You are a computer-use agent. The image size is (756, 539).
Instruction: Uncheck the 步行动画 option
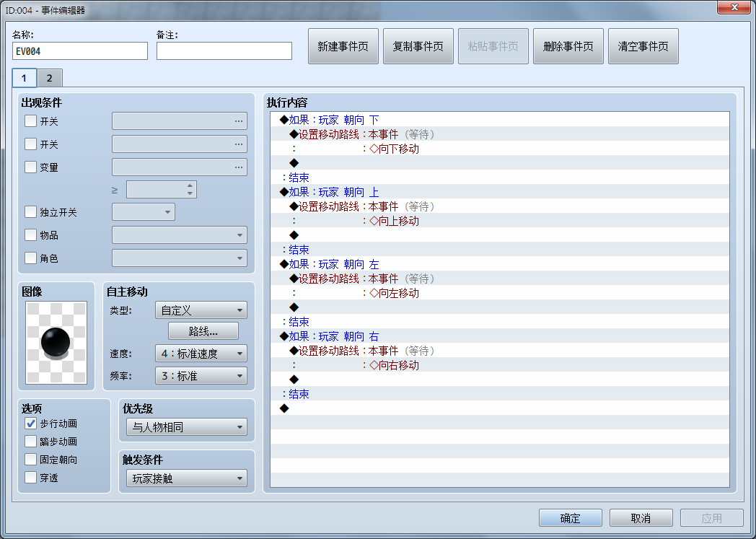click(x=30, y=424)
